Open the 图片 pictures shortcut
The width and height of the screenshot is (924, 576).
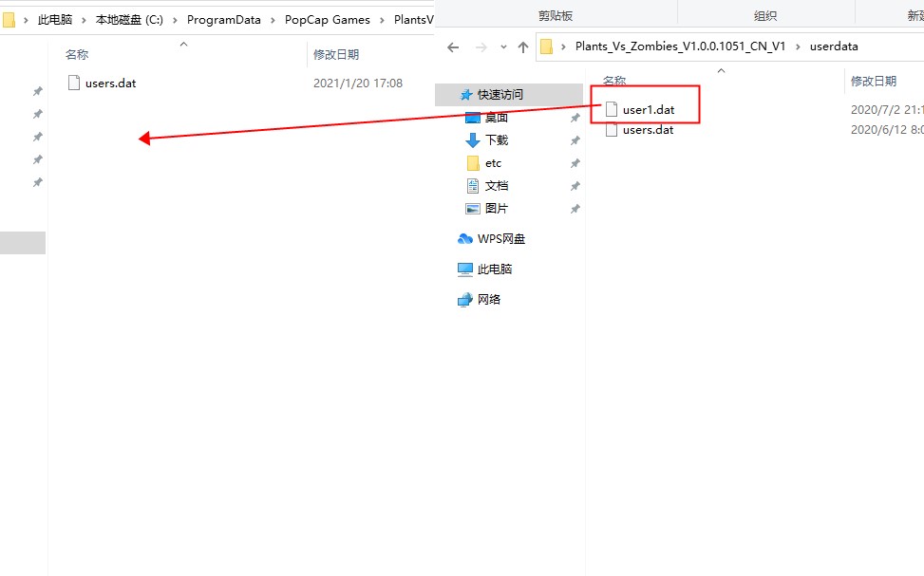coord(496,209)
